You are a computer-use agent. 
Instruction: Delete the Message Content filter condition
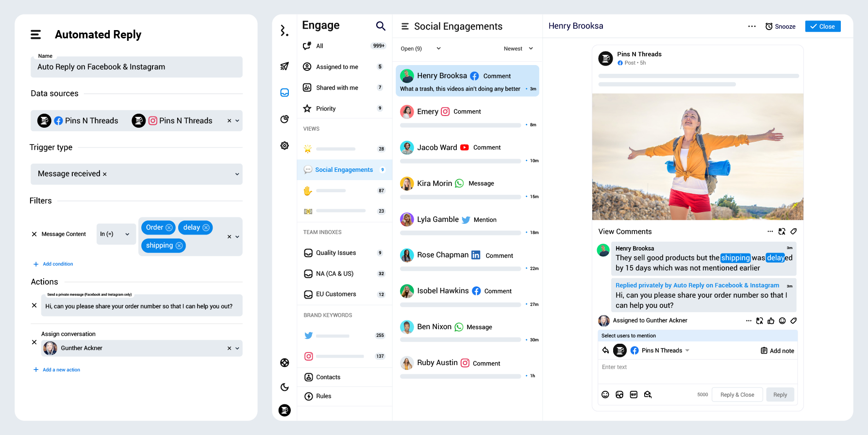34,234
